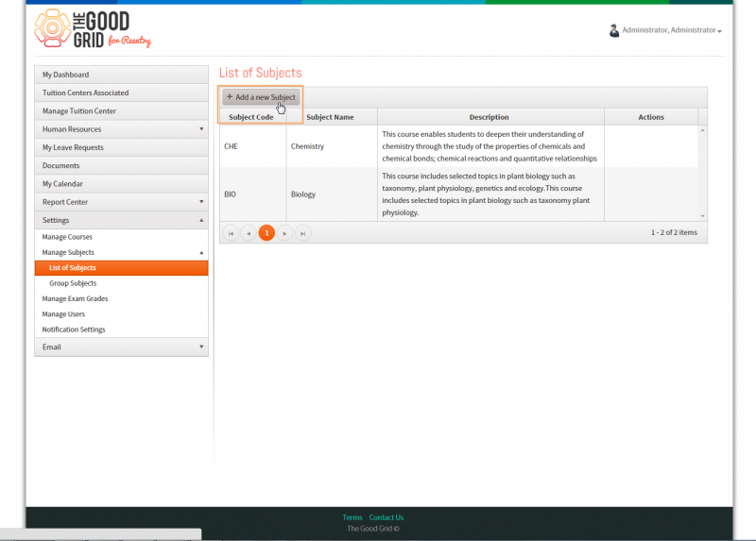Click the CHE subject code cell
The height and width of the screenshot is (541, 756).
point(253,146)
